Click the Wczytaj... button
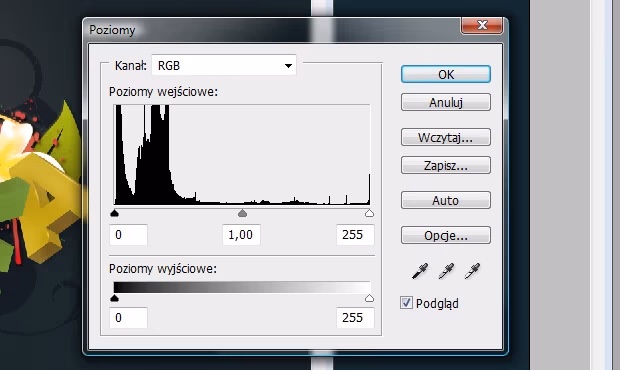620x370 pixels. click(x=446, y=138)
